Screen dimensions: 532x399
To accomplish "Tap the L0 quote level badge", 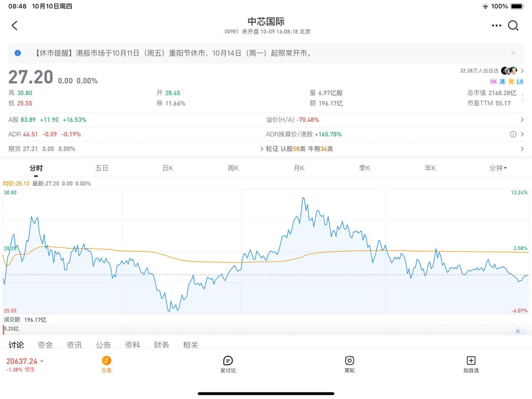I will (x=520, y=82).
